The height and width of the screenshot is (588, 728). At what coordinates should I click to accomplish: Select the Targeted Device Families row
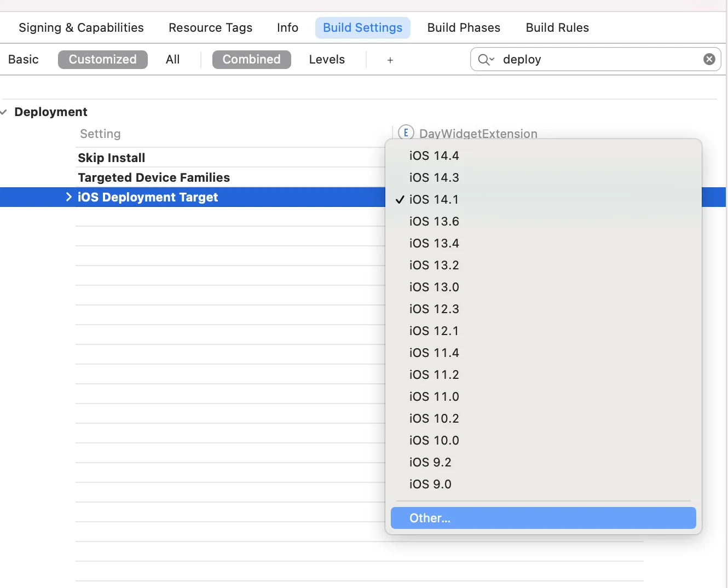point(154,178)
